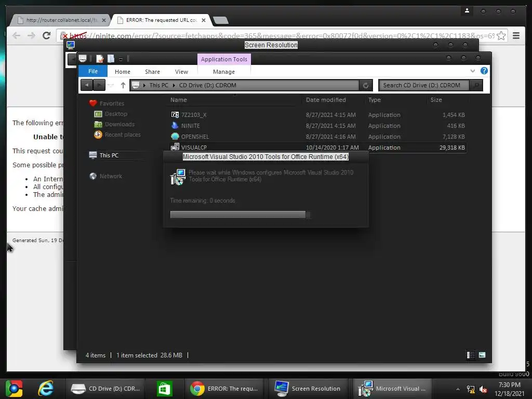Refresh the CD Drive folder view
Viewport: 532px width, 399px height.
coord(366,86)
